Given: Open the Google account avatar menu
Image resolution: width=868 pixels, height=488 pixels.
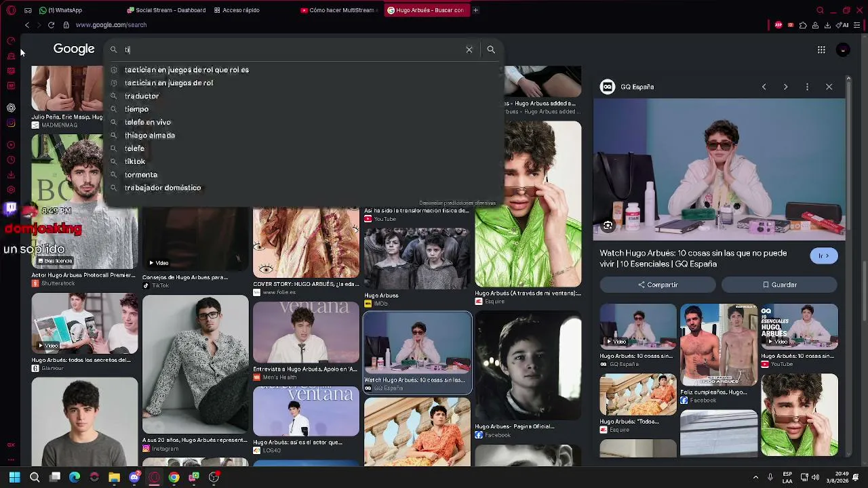Looking at the screenshot, I should point(843,49).
